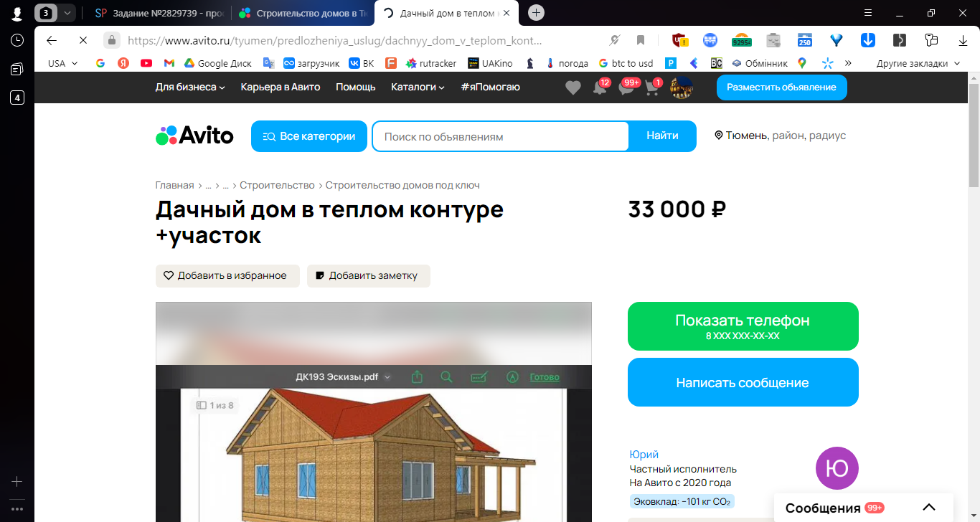980x522 pixels.
Task: Expand Каталоги dropdown menu
Action: [418, 87]
